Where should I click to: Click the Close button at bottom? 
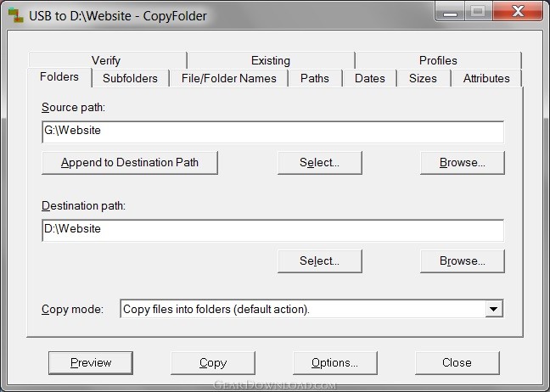pyautogui.click(x=457, y=363)
